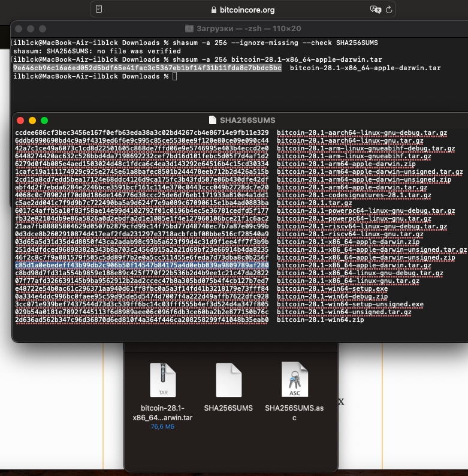Click bitcoin-28.1-win64-setup.exe entry
Screen dimensions: 468x476
[x=333, y=289]
